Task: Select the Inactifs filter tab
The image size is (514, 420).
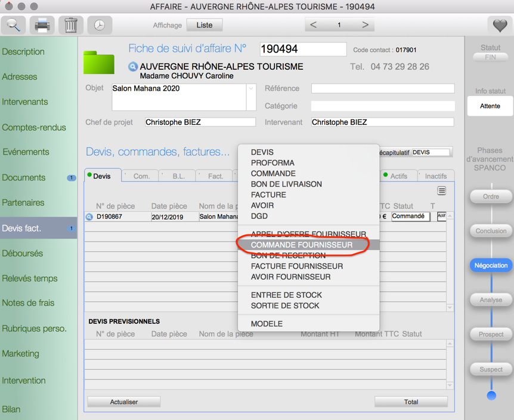Action: [x=436, y=176]
